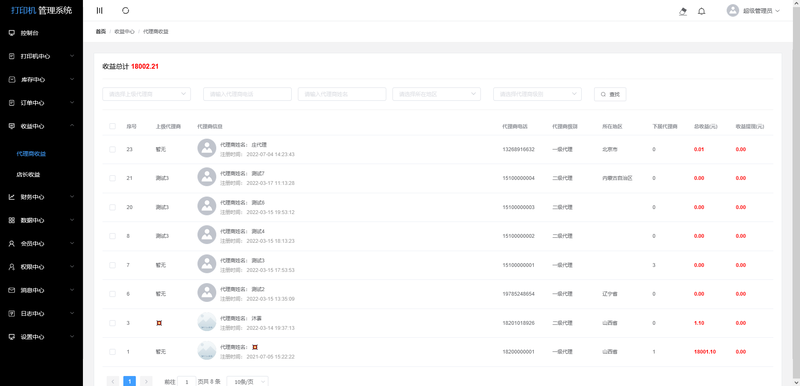The image size is (800, 386).
Task: Open the 请选择所在地区 dropdown
Action: click(436, 94)
